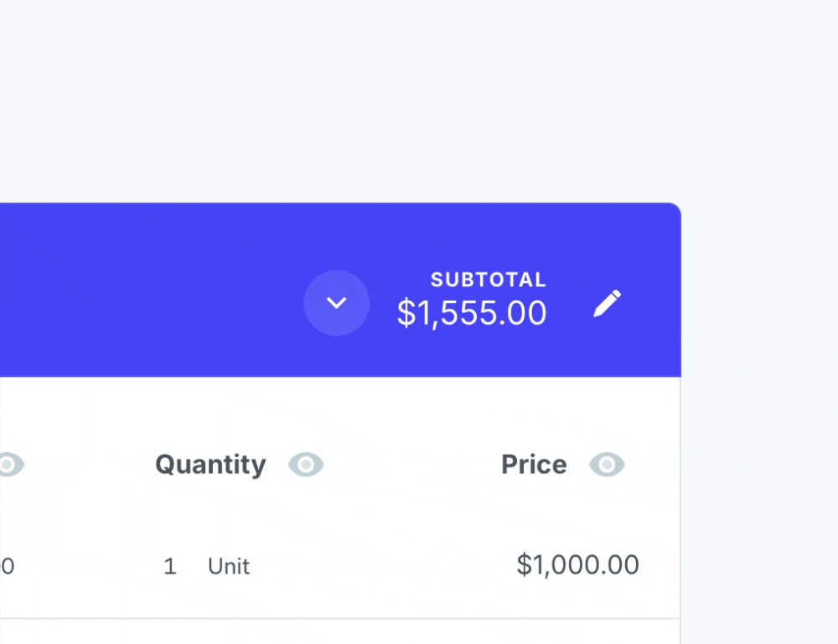Toggle Price column visibility eye icon
This screenshot has width=838, height=644.
(607, 464)
